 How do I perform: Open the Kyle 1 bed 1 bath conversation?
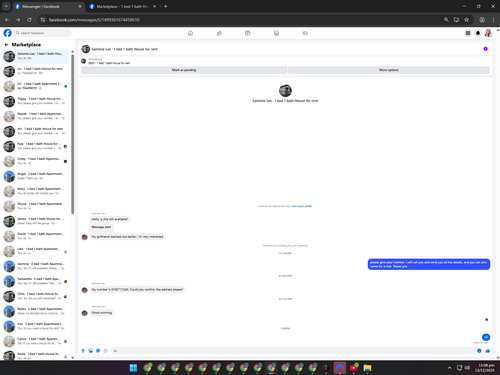pos(35,146)
